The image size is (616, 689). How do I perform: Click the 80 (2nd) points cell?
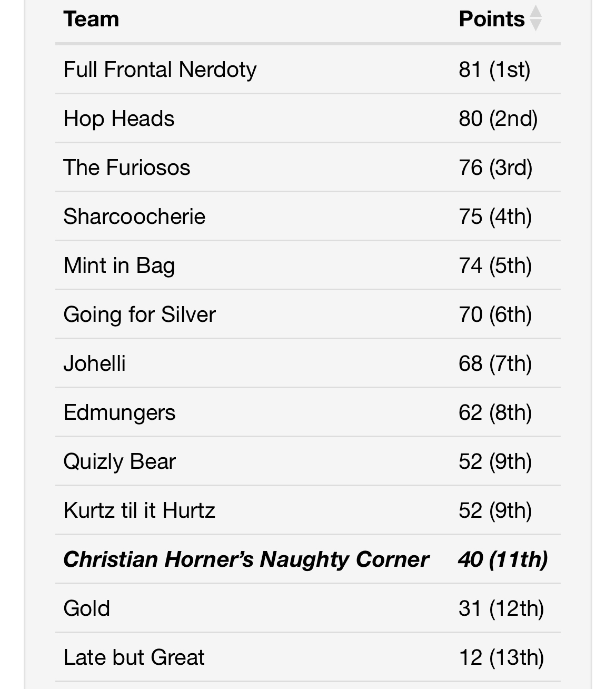pos(498,119)
